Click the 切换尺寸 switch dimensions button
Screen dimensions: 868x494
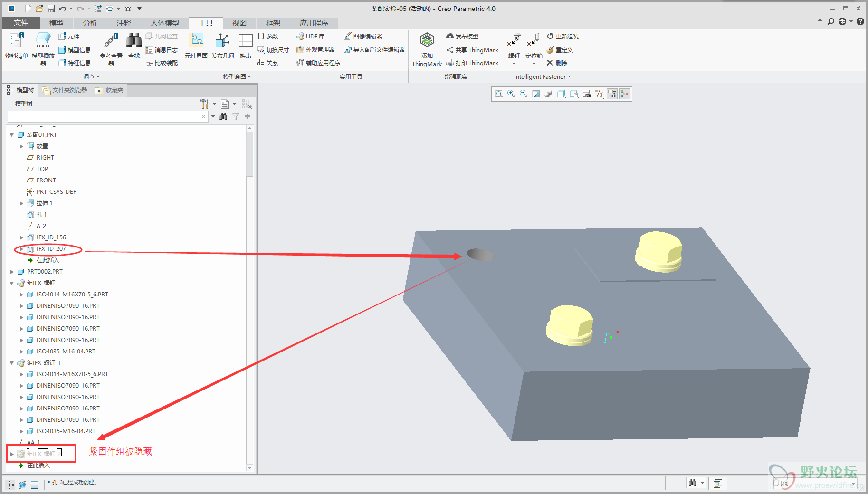(x=273, y=50)
